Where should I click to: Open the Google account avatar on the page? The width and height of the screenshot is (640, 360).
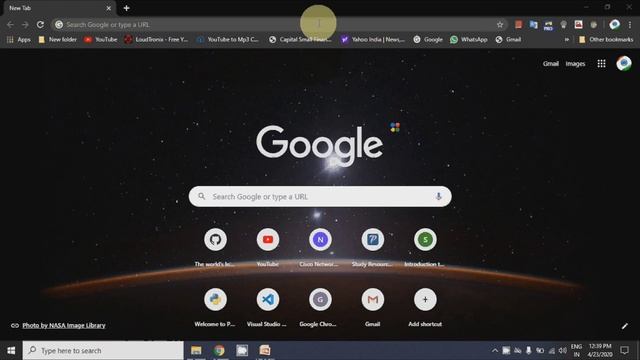(624, 64)
